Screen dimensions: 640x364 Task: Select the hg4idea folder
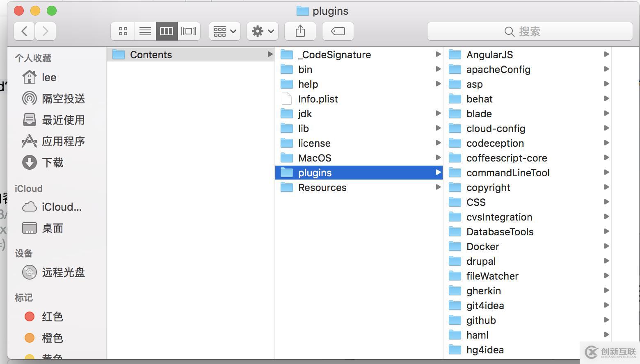528,350
